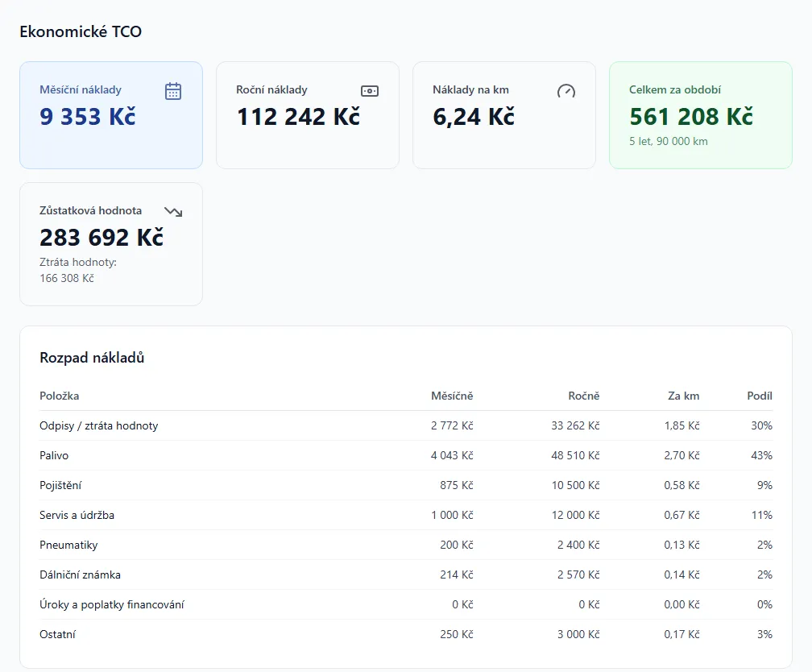812x672 pixels.
Task: Click the Měsíční náklady card label
Action: 81,89
